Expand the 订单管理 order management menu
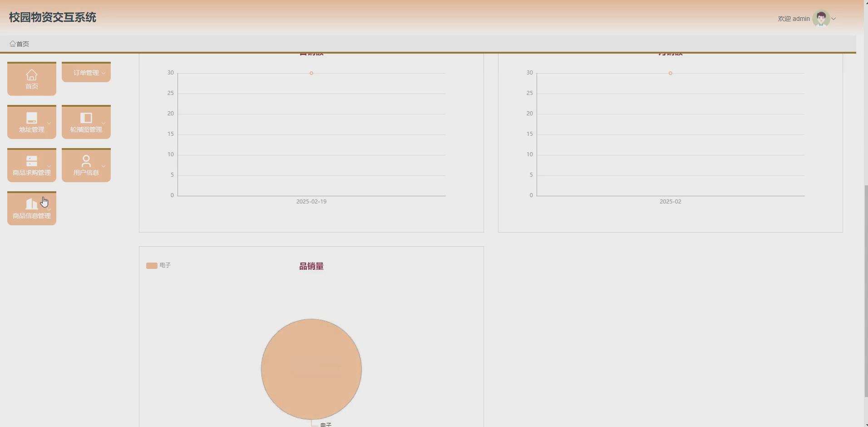This screenshot has height=427, width=868. [x=86, y=72]
